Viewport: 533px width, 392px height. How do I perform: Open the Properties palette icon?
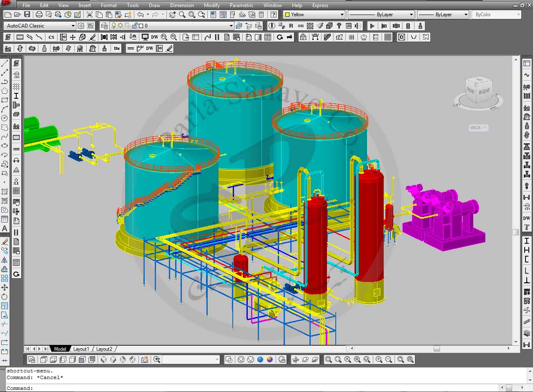point(214,15)
